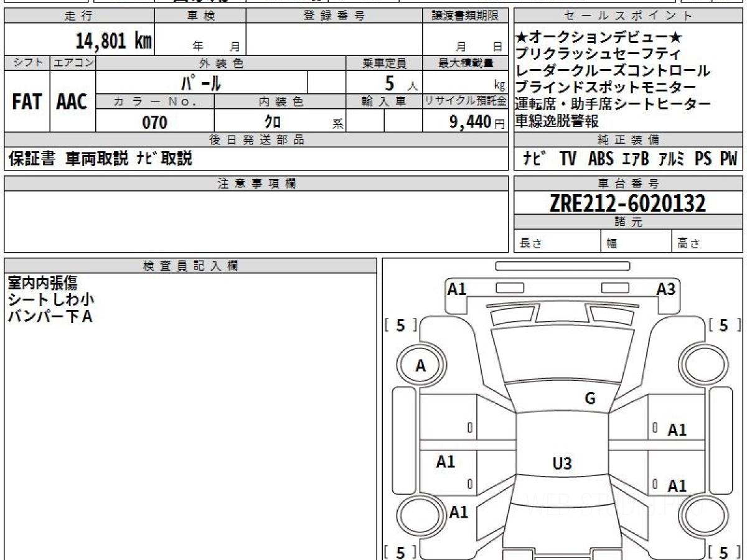Select the 幅 dimension label

(612, 243)
